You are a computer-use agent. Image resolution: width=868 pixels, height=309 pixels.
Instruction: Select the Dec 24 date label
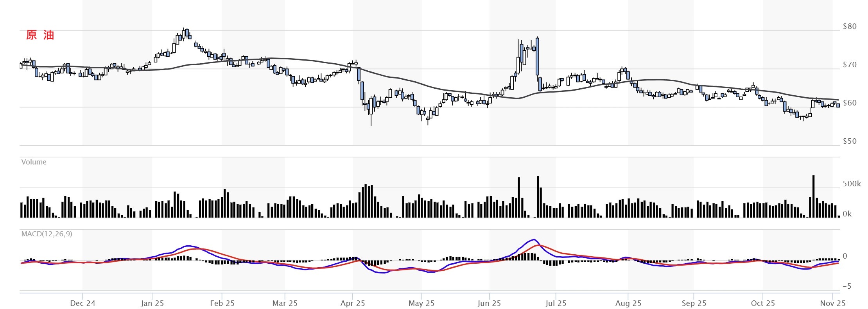pyautogui.click(x=82, y=303)
